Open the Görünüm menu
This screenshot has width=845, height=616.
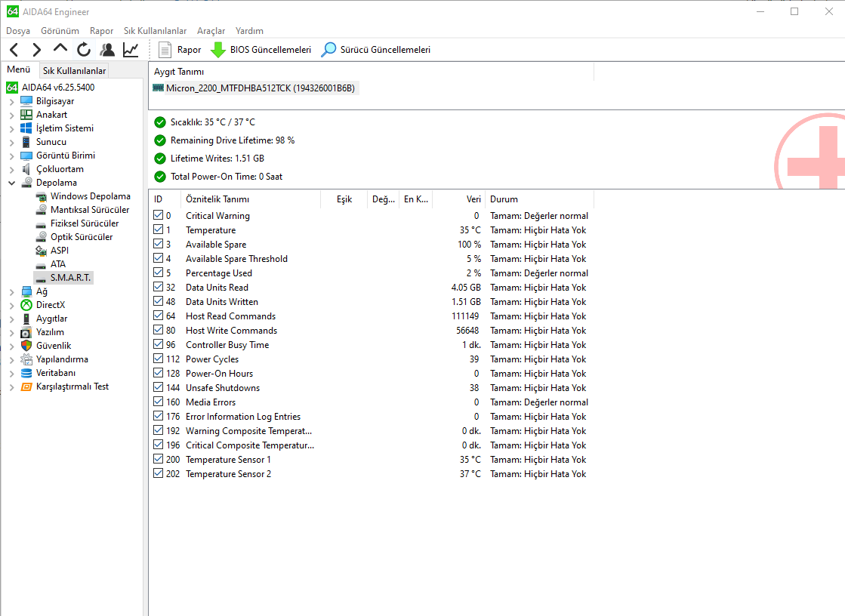click(60, 31)
